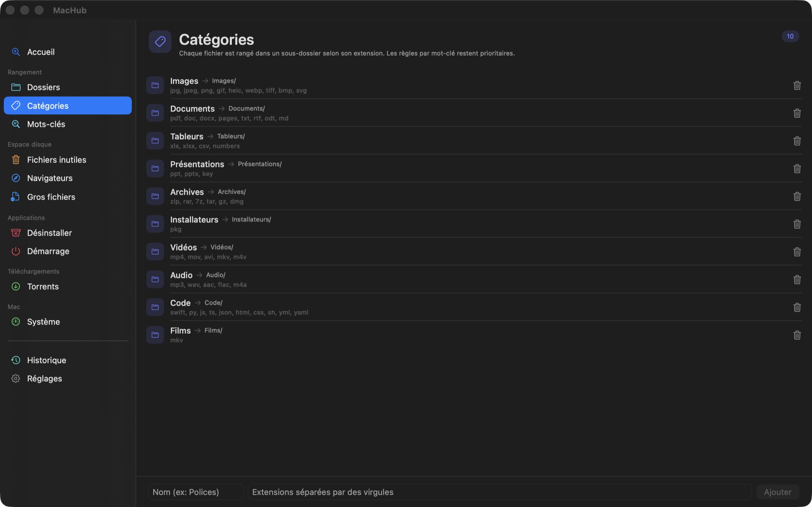This screenshot has width=812, height=507.
Task: Open Fichiers inutiles section
Action: 68,160
